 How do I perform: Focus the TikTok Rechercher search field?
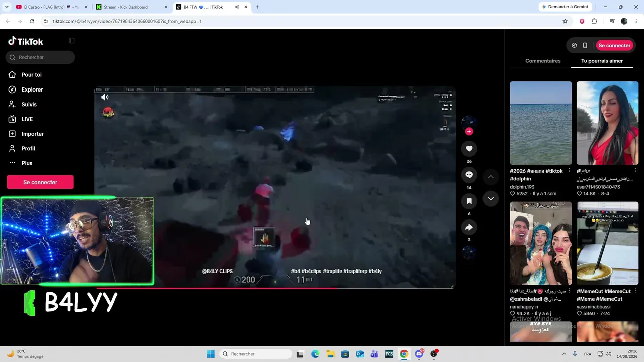[40, 57]
